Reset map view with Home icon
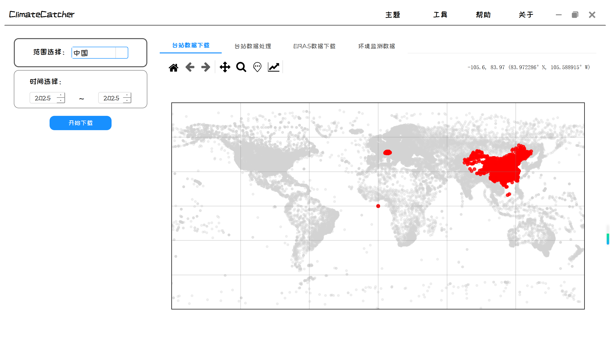This screenshot has height=364, width=610. pyautogui.click(x=173, y=67)
